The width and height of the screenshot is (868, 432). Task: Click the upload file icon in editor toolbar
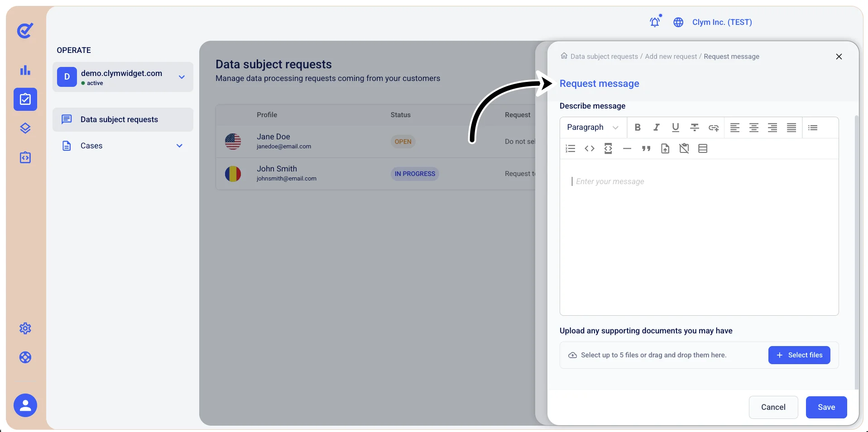665,148
